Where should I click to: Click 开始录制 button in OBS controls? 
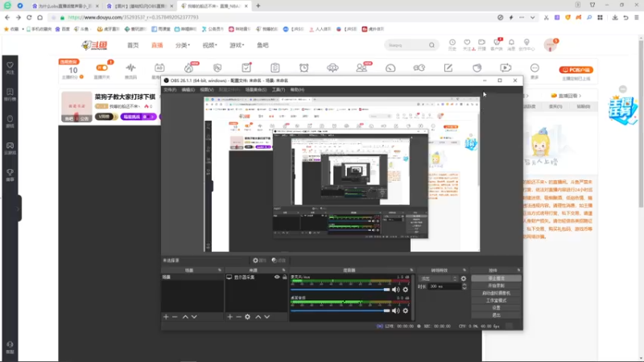point(496,286)
